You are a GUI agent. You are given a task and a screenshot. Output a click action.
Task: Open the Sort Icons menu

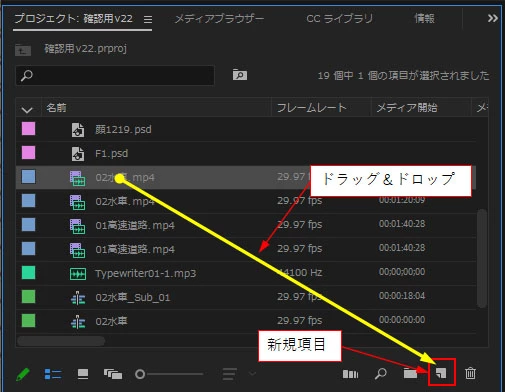click(230, 374)
